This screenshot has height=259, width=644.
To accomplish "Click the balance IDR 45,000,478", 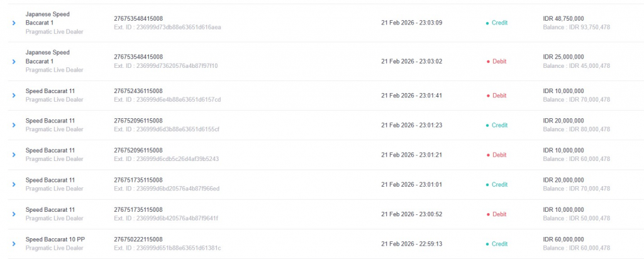I will (x=576, y=65).
